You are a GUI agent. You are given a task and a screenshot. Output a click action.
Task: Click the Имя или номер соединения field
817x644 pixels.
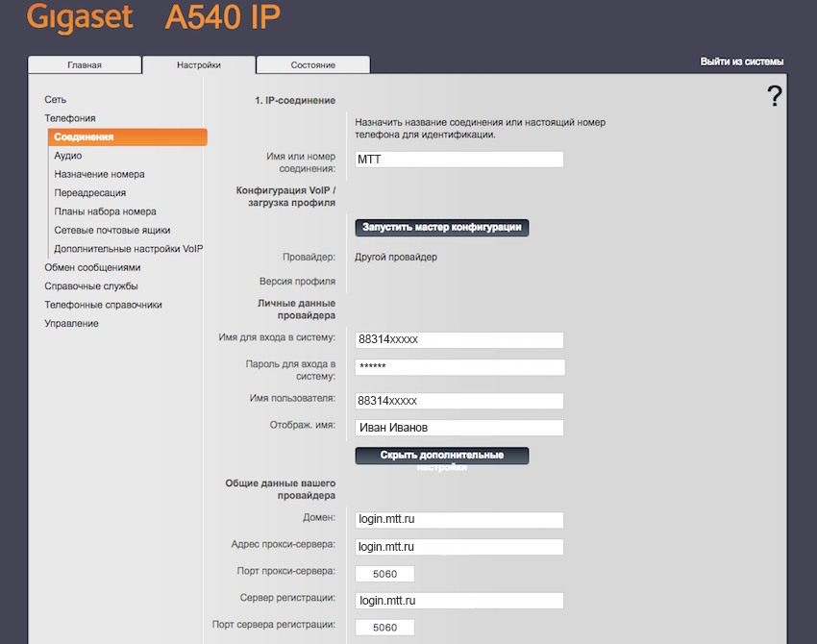pyautogui.click(x=458, y=160)
